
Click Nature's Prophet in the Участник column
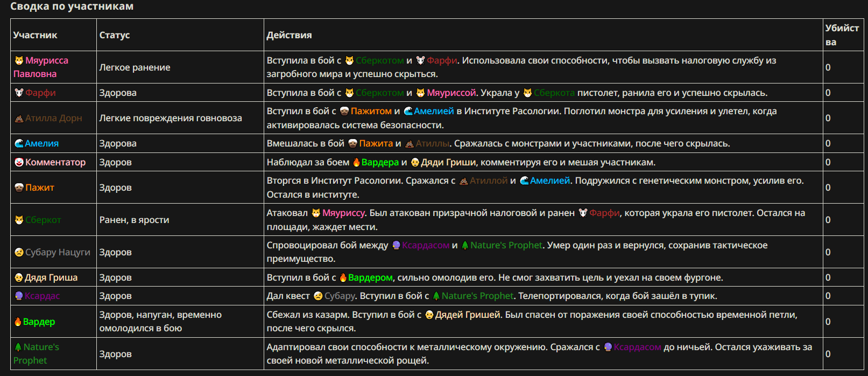pos(36,353)
